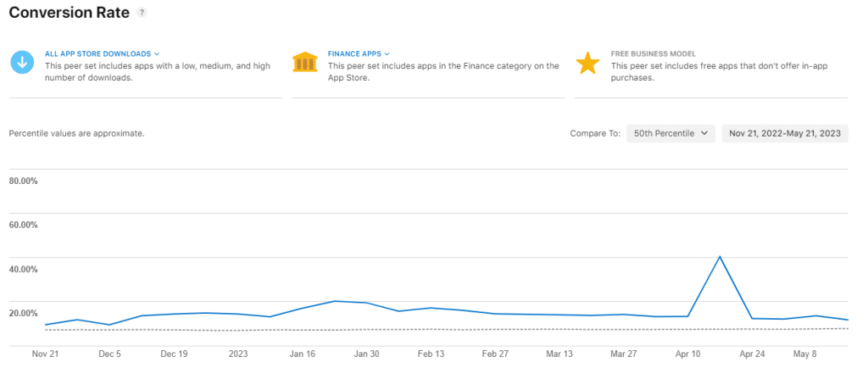Click the Conversion Rate heading
Screen dimensions: 868x368
(70, 13)
